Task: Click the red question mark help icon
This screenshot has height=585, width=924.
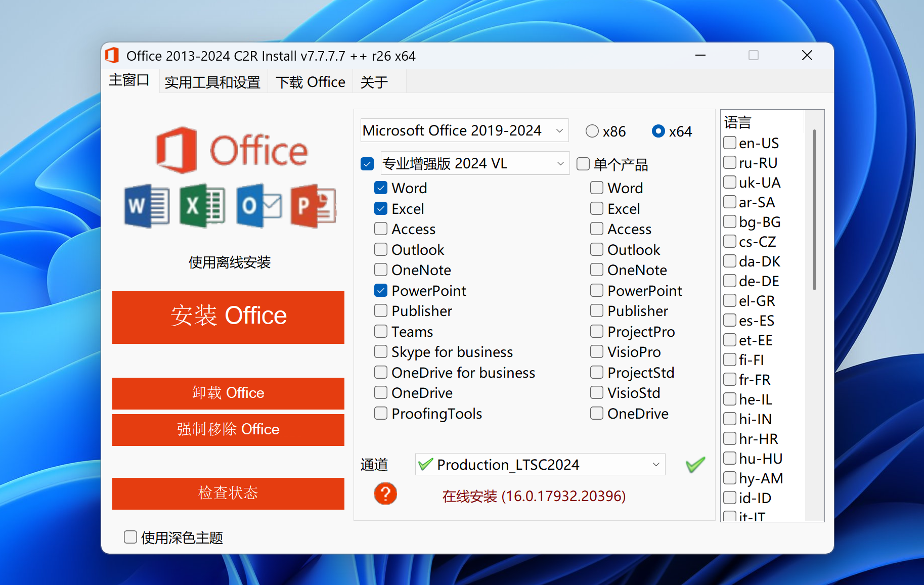Action: pyautogui.click(x=385, y=494)
